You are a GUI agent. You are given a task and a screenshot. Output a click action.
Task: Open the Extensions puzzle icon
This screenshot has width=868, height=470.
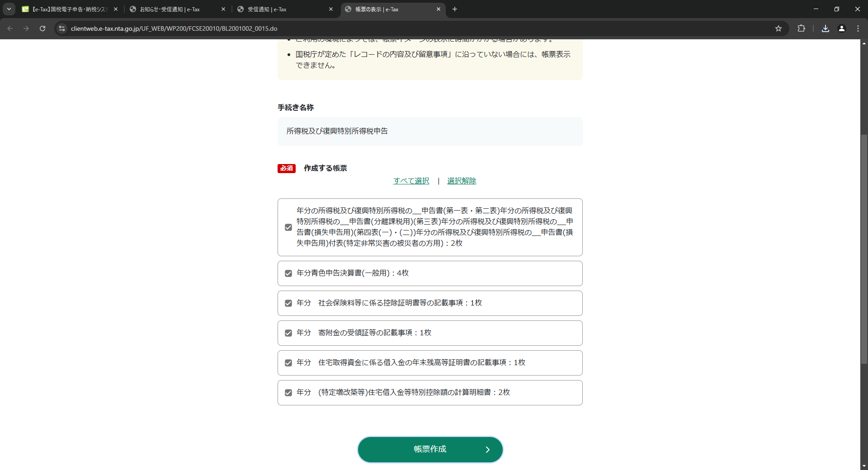(x=801, y=28)
